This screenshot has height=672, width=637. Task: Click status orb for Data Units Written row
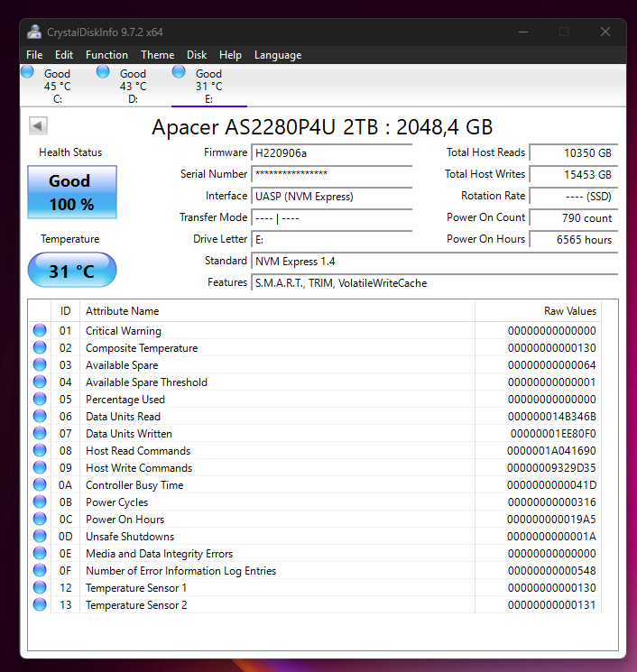(40, 433)
